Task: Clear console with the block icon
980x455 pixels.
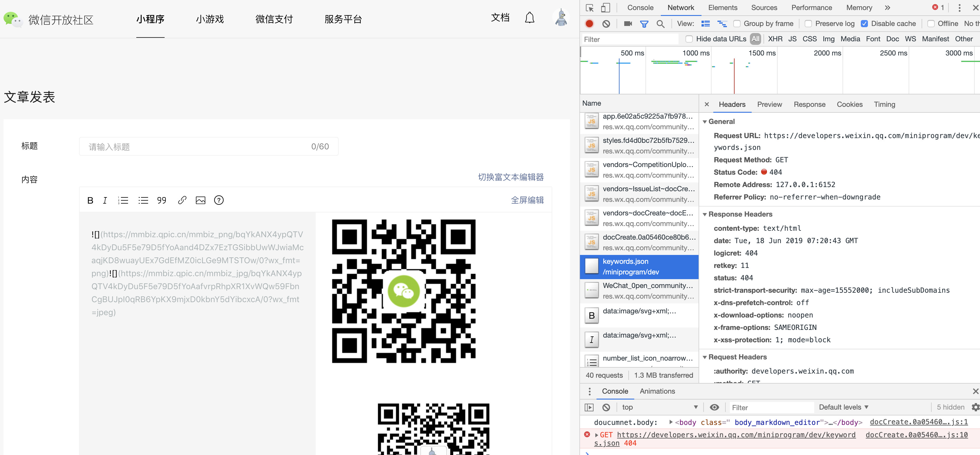Action: click(606, 407)
